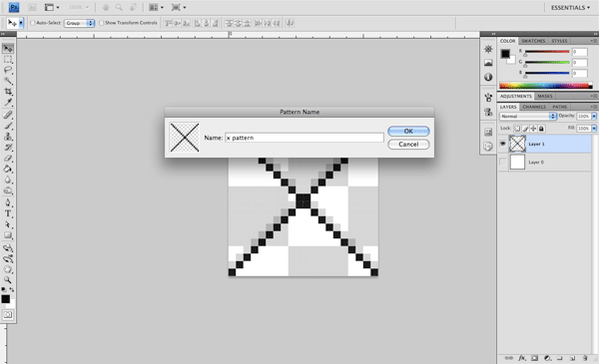Switch to the Channels tab
Image resolution: width=599 pixels, height=364 pixels.
pyautogui.click(x=534, y=107)
